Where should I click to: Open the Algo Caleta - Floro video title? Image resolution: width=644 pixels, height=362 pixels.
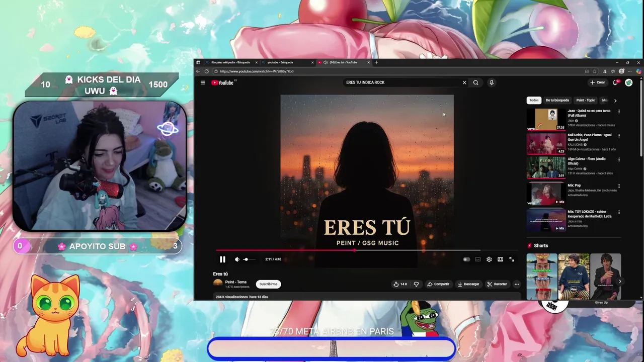coord(587,161)
